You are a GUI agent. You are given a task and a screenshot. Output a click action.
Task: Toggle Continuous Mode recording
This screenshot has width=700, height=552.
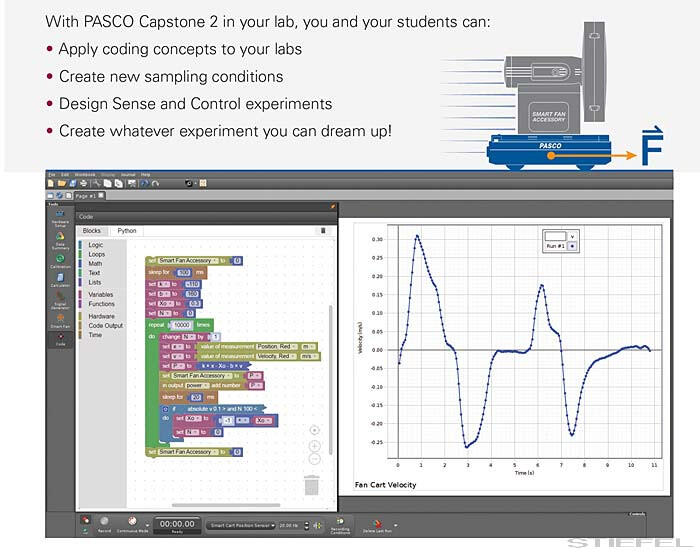tap(130, 521)
